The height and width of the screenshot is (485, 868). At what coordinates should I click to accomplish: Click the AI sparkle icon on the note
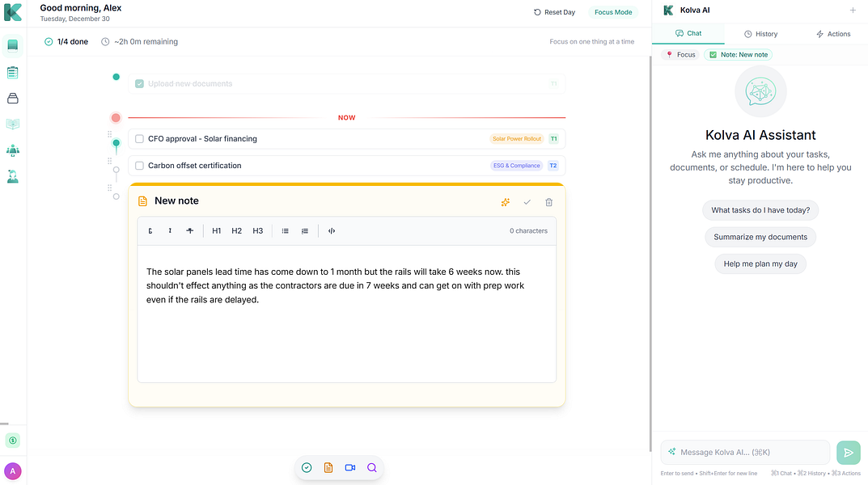click(506, 202)
